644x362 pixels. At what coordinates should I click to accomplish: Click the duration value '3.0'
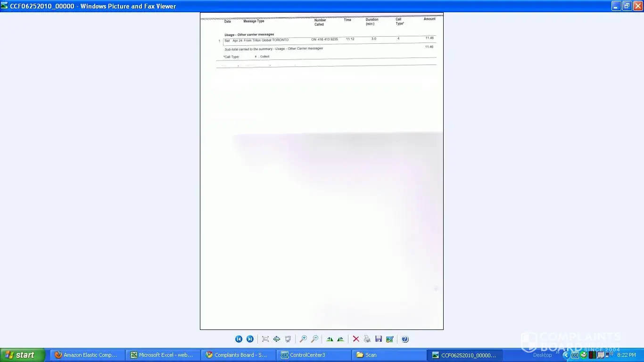(374, 39)
